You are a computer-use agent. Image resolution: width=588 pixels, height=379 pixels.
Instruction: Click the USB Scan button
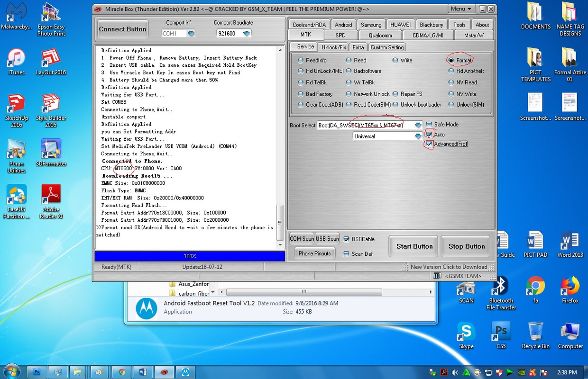tap(327, 239)
